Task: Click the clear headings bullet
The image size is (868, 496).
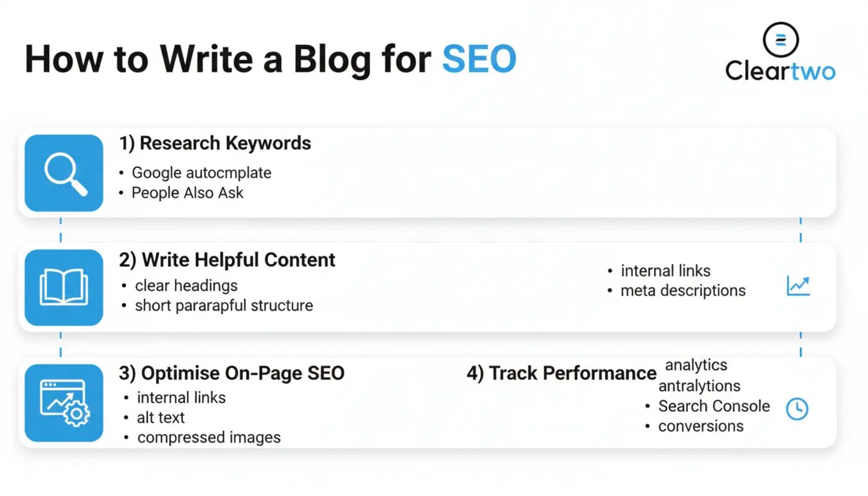Action: click(187, 286)
